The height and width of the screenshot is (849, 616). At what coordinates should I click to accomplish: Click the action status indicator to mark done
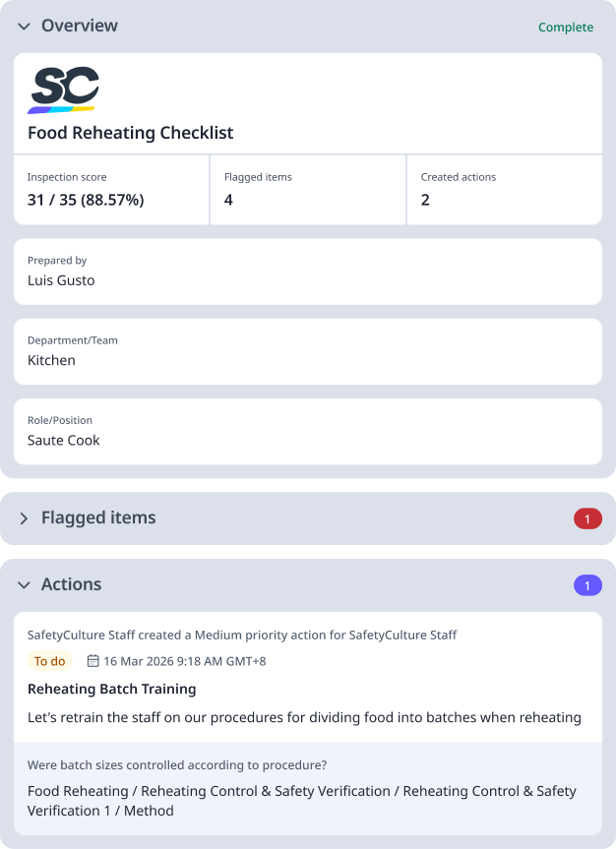49,661
